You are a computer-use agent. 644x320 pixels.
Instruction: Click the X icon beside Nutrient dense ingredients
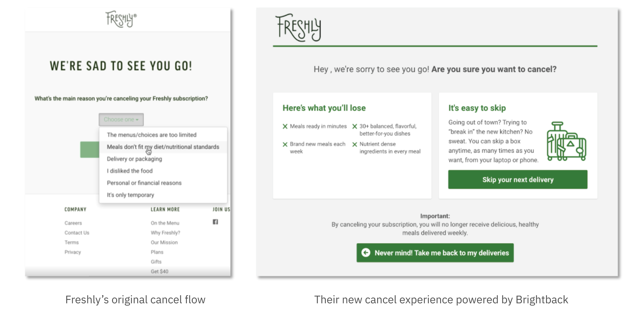click(x=354, y=144)
